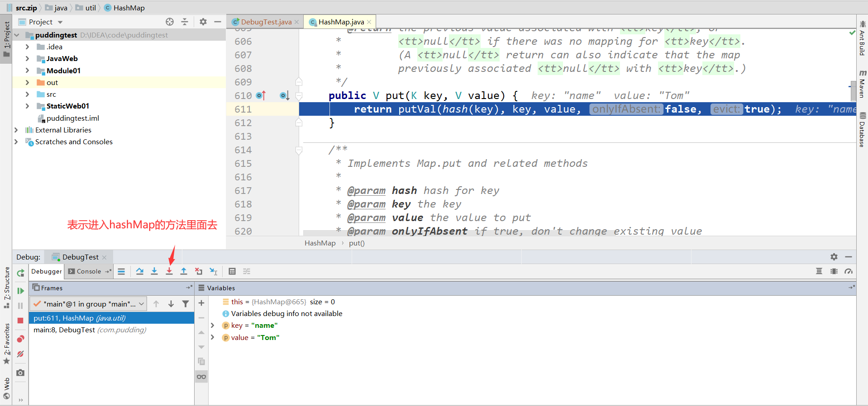
Task: Click the blue Step Into icon
Action: tap(154, 271)
